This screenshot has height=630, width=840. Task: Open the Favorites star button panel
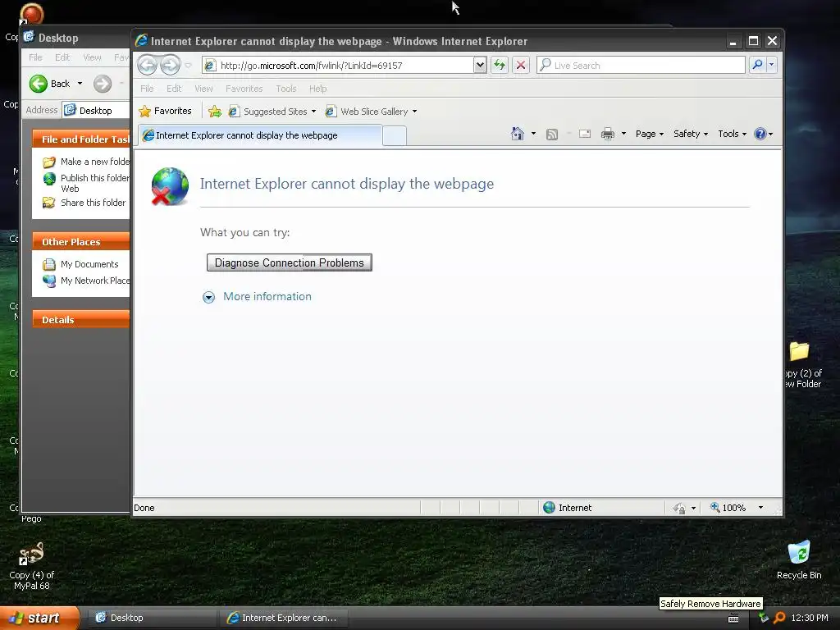coord(165,111)
